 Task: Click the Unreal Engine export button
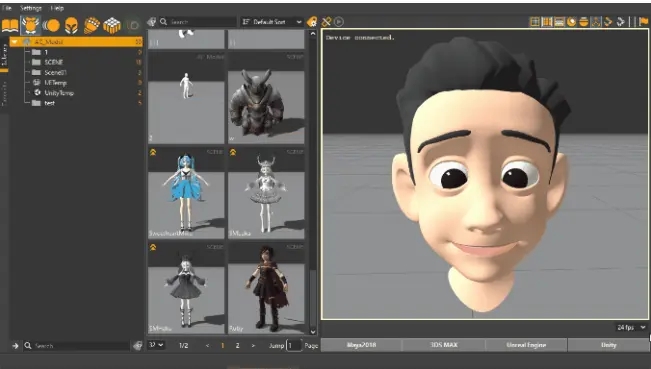[526, 345]
